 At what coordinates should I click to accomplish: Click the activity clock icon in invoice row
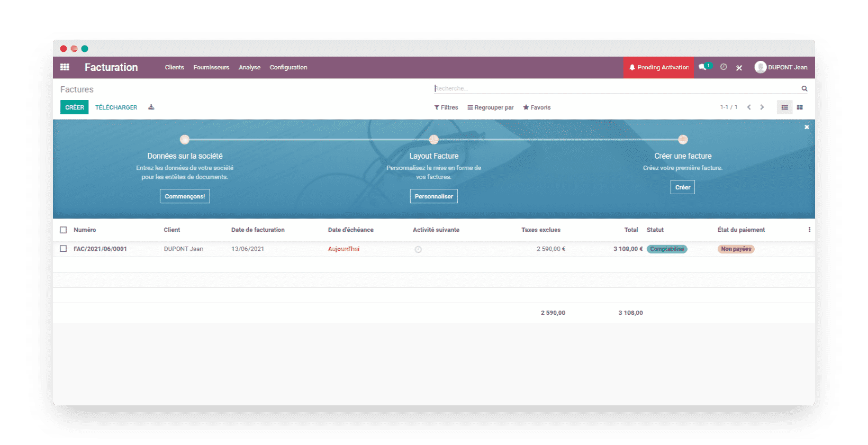pos(418,249)
